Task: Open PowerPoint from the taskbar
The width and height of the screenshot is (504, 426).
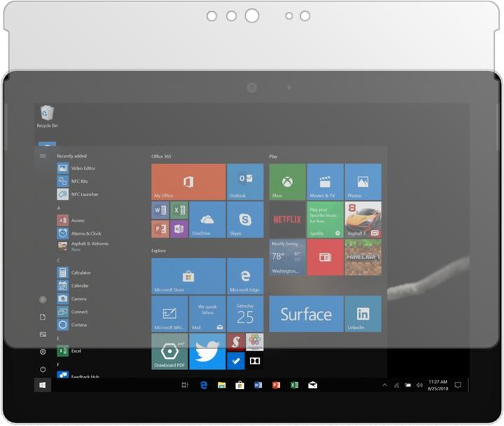Action: [x=276, y=385]
